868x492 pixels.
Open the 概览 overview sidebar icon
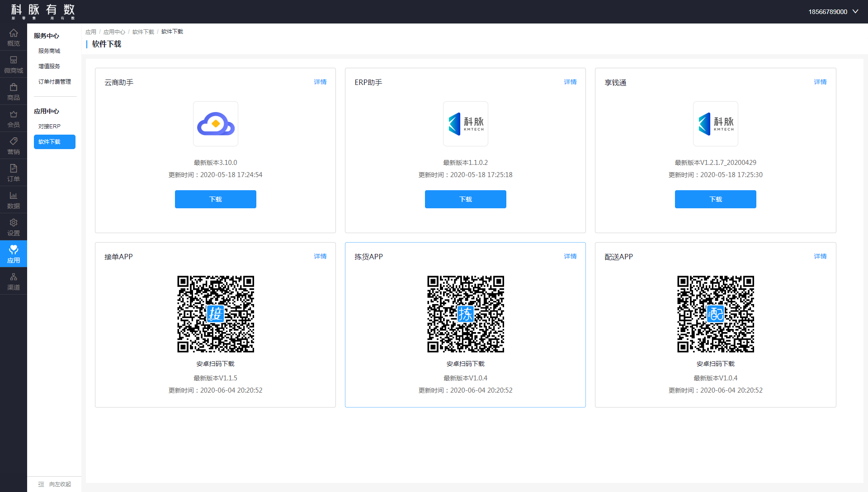14,37
